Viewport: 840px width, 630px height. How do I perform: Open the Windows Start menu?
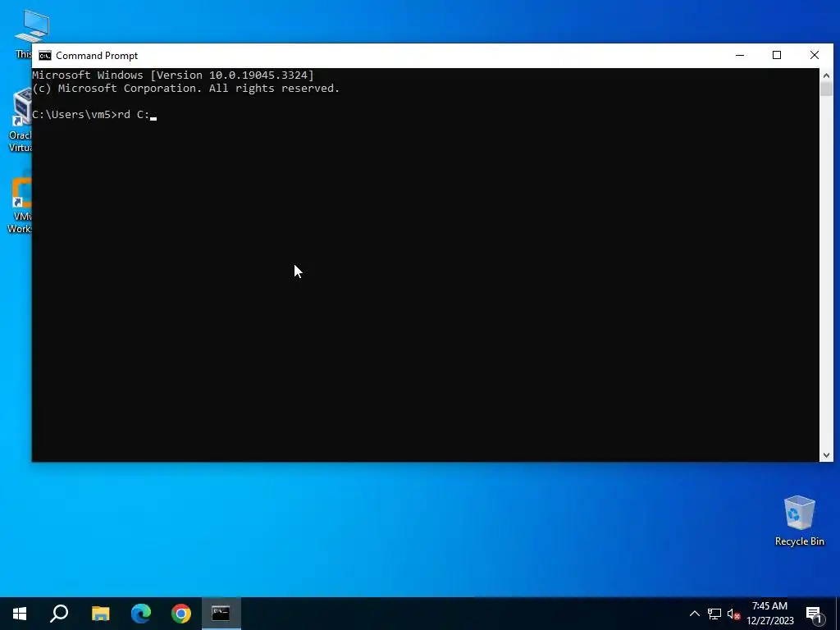click(20, 614)
